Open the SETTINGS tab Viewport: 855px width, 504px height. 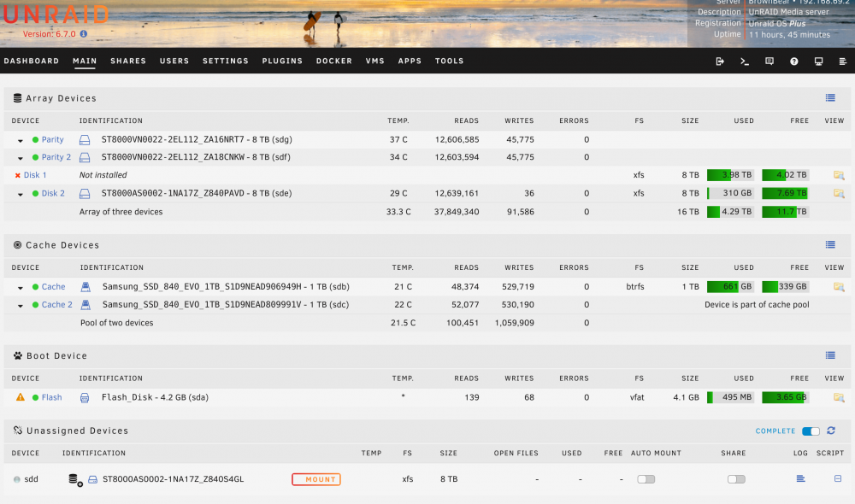pyautogui.click(x=225, y=61)
